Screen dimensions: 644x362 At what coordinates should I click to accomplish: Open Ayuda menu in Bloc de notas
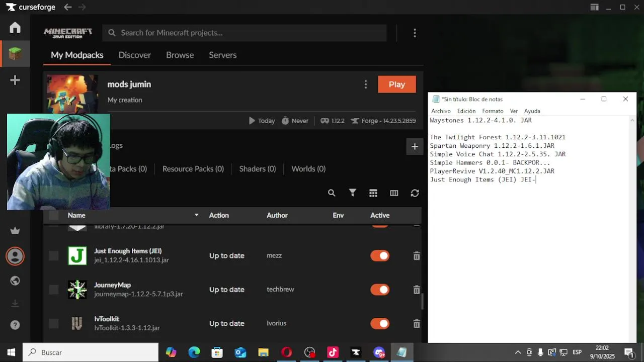coord(532,111)
